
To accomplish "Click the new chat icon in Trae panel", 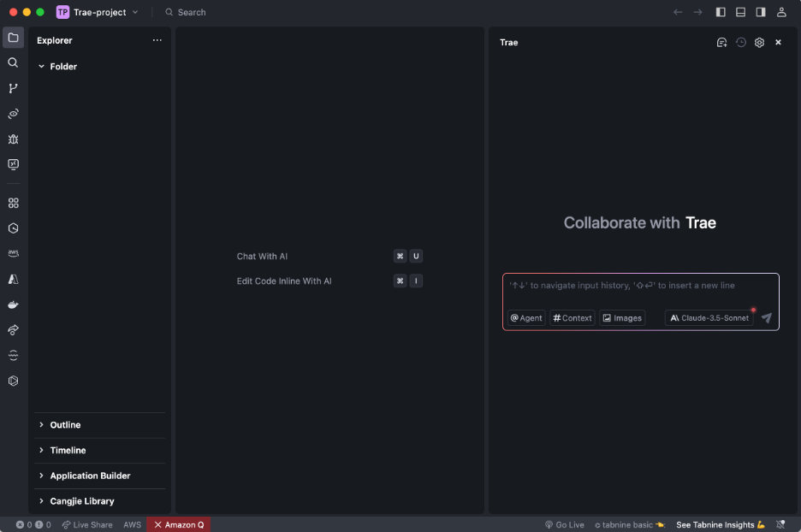I will pyautogui.click(x=721, y=42).
